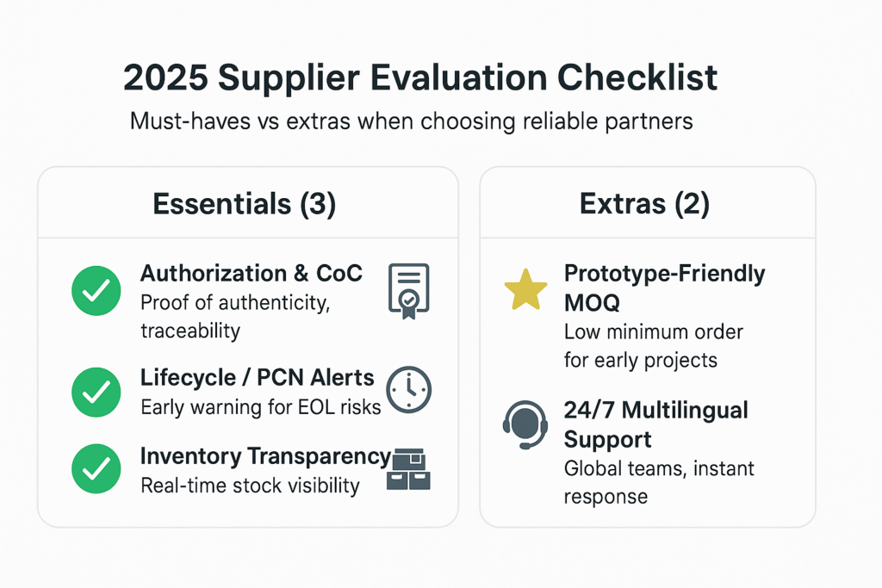Click the 24/7 Multilingual Support heading

click(x=655, y=424)
